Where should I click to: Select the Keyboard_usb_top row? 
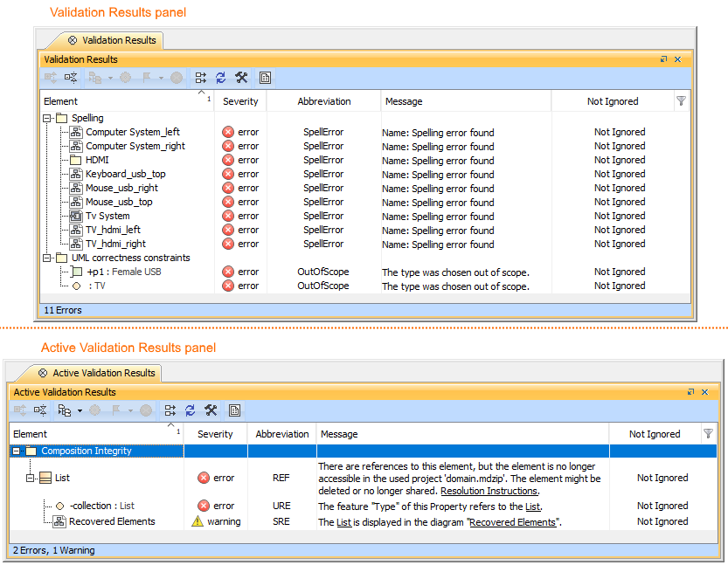coord(125,174)
